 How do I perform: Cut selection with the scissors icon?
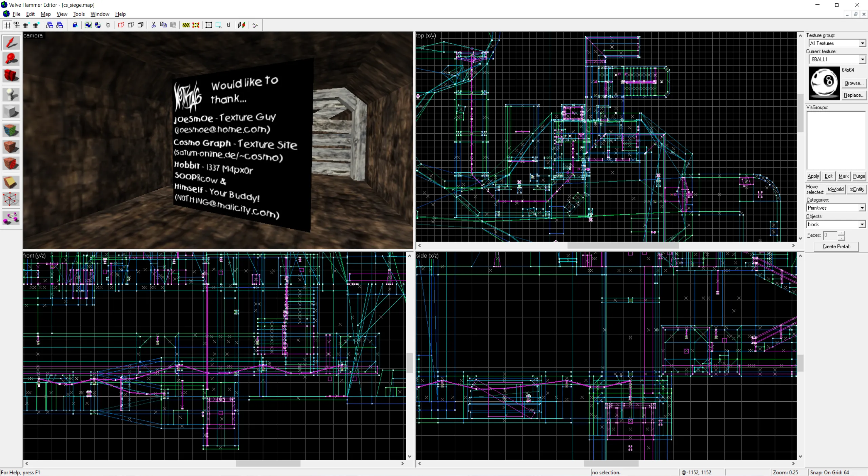[154, 25]
